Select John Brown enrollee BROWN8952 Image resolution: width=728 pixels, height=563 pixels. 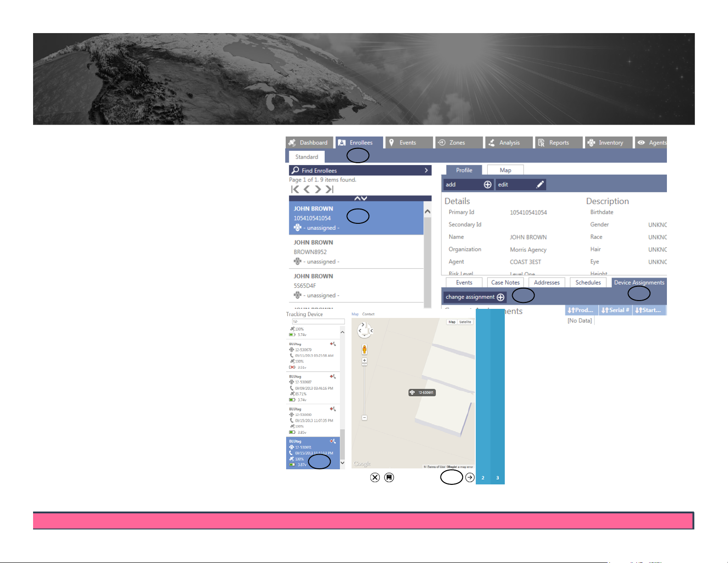[x=356, y=252]
